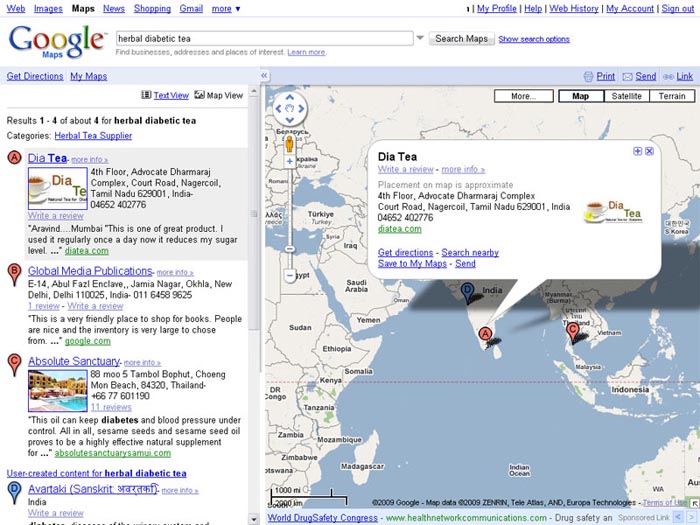The height and width of the screenshot is (525, 700).
Task: Click inside the search input field
Action: [x=264, y=38]
